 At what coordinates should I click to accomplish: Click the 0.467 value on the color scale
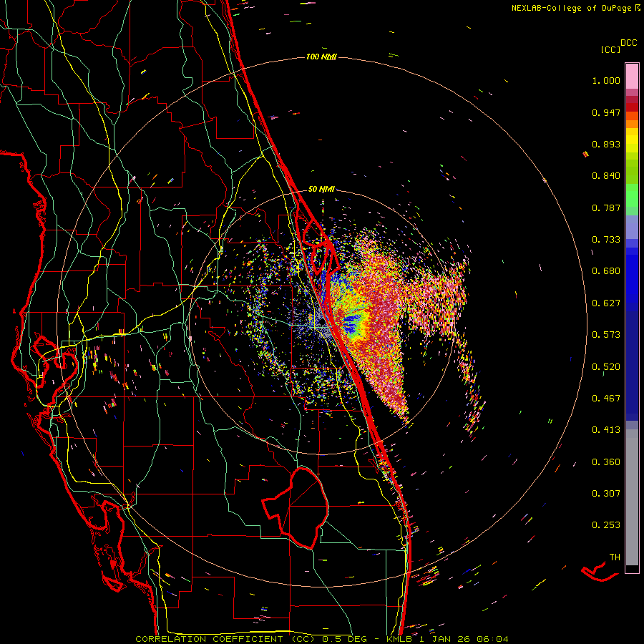pyautogui.click(x=606, y=399)
